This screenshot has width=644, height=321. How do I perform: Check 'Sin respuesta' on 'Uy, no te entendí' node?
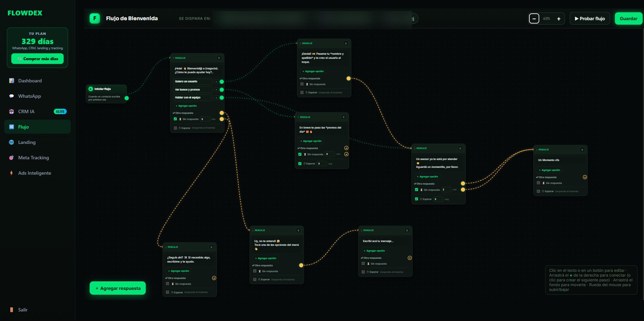point(255,271)
